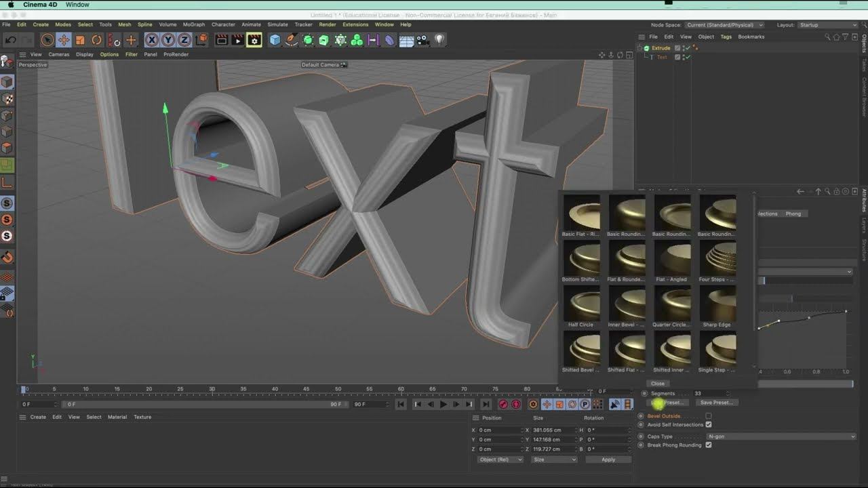The image size is (868, 488).
Task: Click the Undo arrow icon
Action: pyautogui.click(x=11, y=41)
